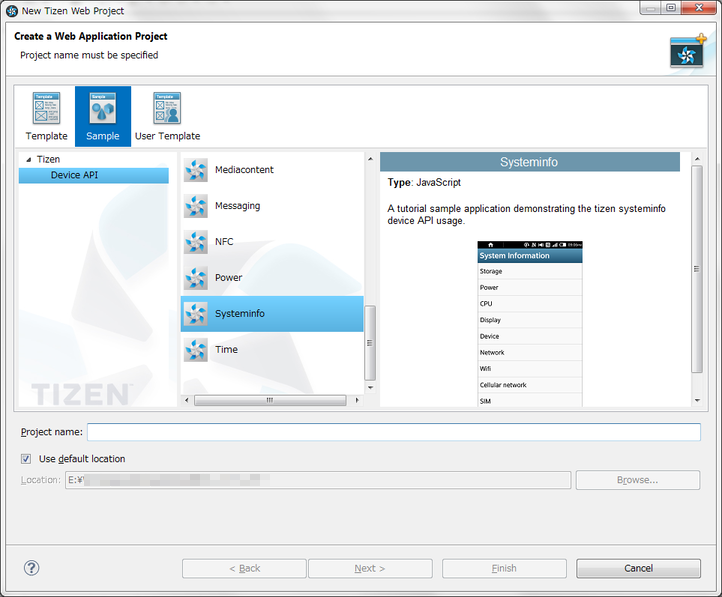The image size is (722, 597).
Task: Click the Tizen logo in the title bar
Action: pos(12,11)
